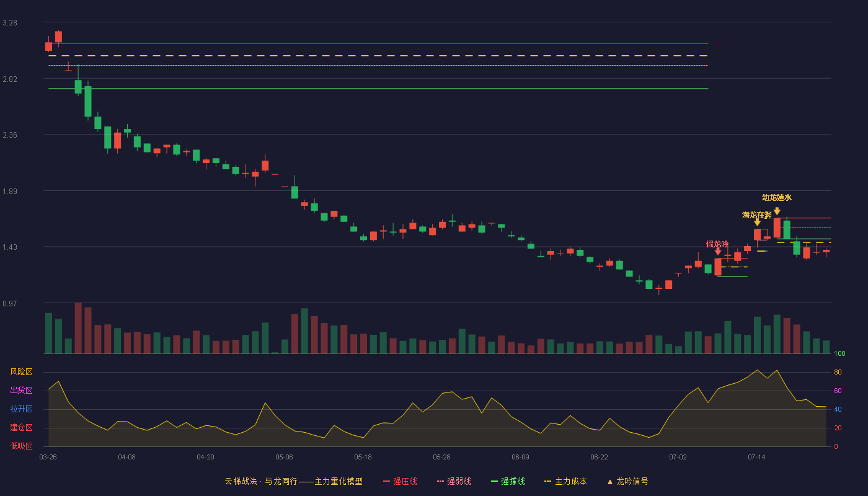868x496 pixels.
Task: Select the 出货区 zone label
Action: [x=22, y=391]
